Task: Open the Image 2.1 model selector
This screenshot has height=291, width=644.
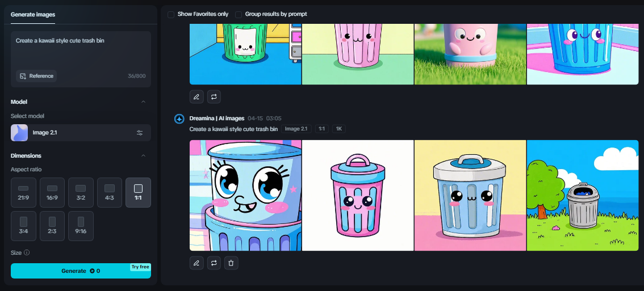Action: pos(81,133)
